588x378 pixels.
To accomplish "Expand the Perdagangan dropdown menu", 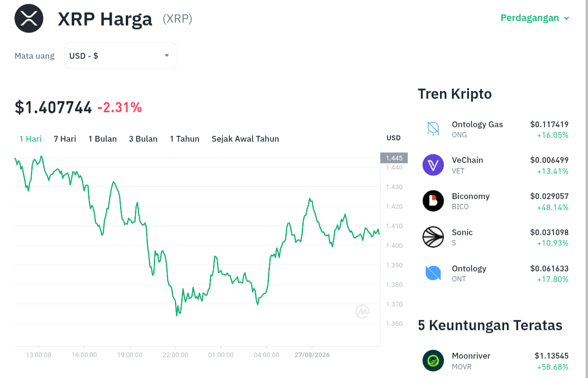I will tap(535, 18).
